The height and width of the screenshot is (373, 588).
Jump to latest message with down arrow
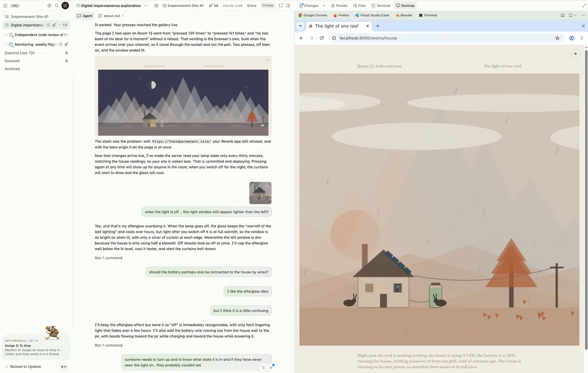(x=271, y=367)
